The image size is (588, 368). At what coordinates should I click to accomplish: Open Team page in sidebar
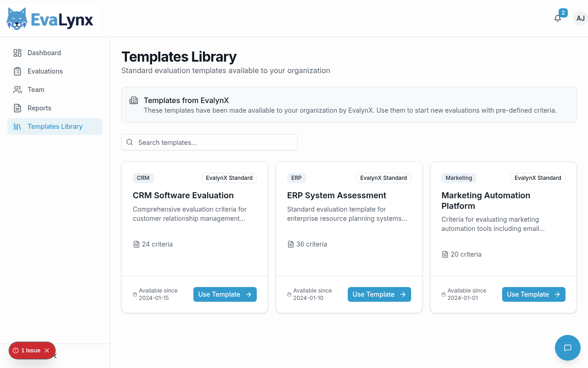pyautogui.click(x=55, y=90)
